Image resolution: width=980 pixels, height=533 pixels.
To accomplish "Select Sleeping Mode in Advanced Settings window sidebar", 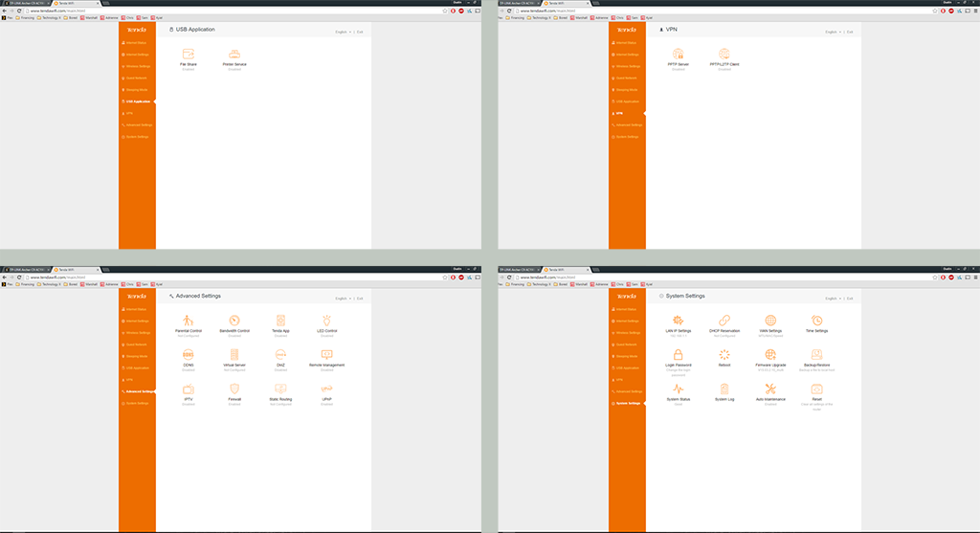I will (137, 356).
